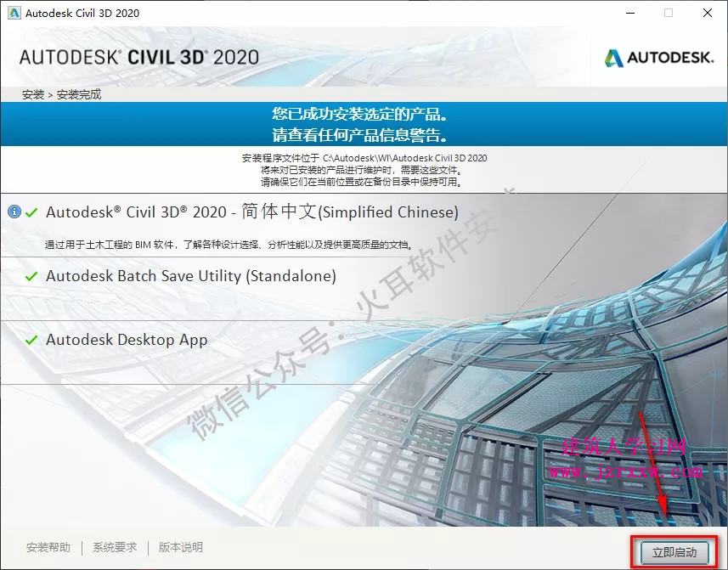Click the install path C:\Autodesk\WI text
728x570 pixels.
click(x=405, y=158)
